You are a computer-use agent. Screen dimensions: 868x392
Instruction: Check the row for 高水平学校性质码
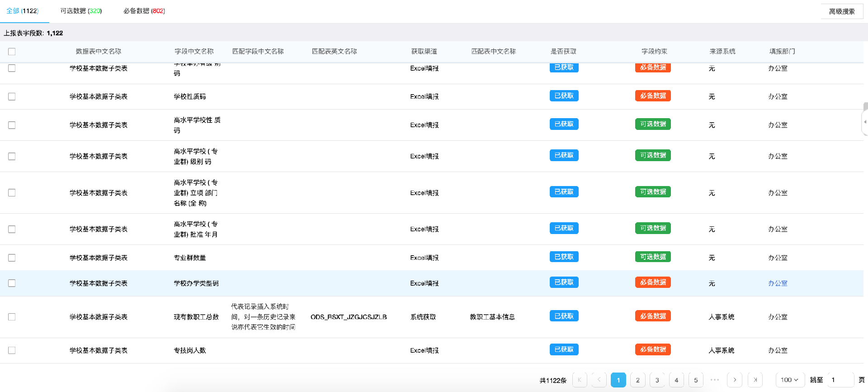(x=12, y=125)
